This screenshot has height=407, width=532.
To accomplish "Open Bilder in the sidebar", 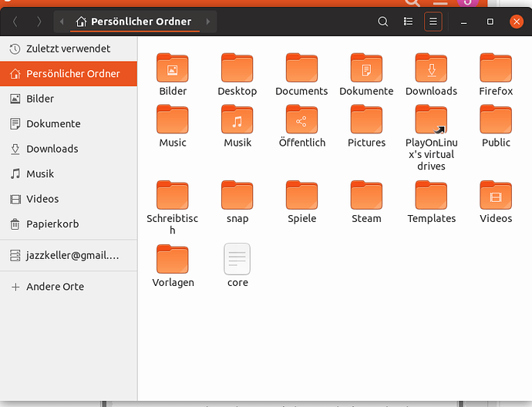I will click(x=40, y=99).
